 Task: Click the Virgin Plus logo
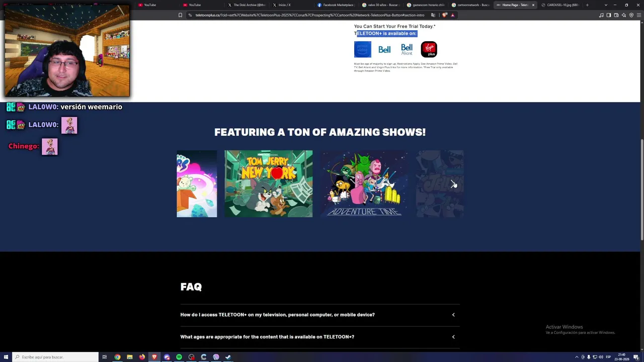[429, 49]
